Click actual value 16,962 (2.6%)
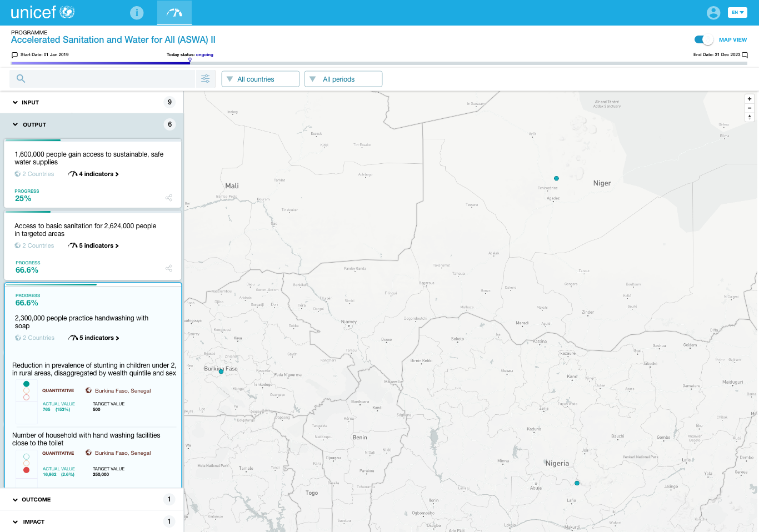This screenshot has width=759, height=532. pyautogui.click(x=58, y=475)
